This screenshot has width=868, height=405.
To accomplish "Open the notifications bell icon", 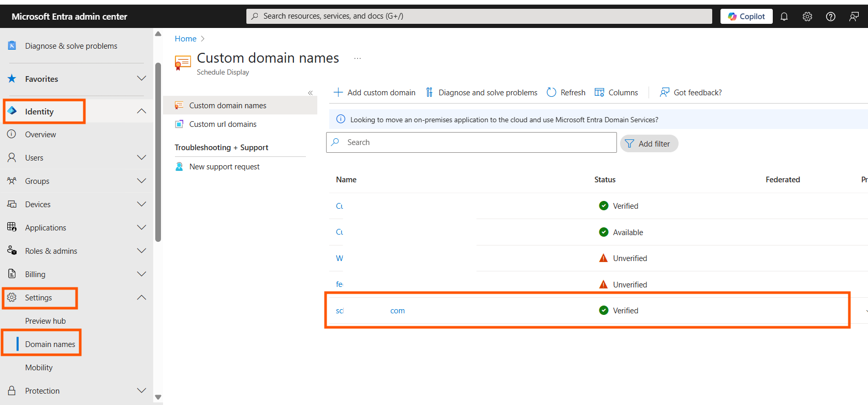I will 784,17.
